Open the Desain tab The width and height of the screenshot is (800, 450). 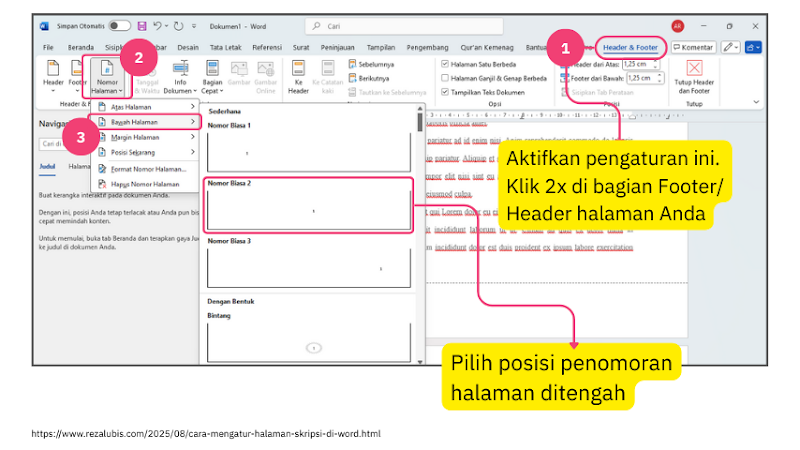pyautogui.click(x=188, y=47)
